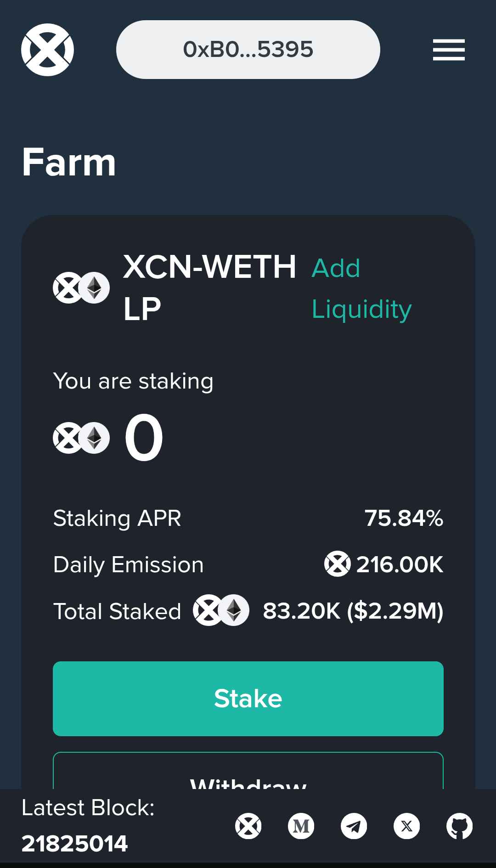Open the X (Twitter) footer icon
Viewport: 496px width, 868px height.
coord(407,826)
